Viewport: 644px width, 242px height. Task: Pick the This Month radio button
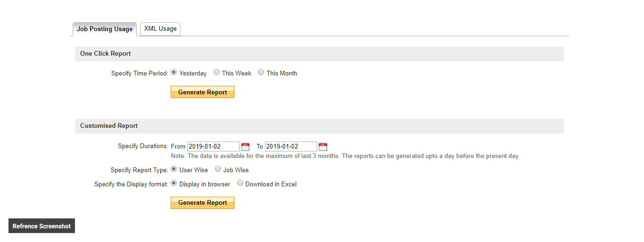261,73
